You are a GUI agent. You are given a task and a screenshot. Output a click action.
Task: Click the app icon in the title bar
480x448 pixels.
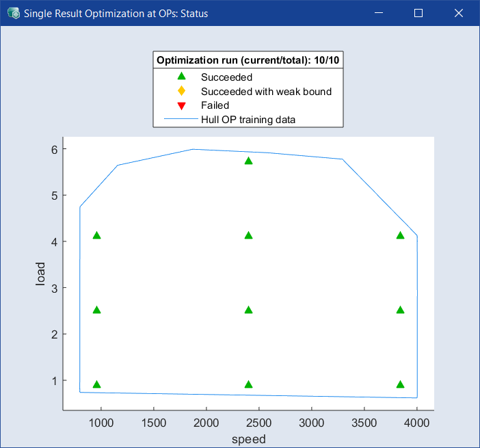pyautogui.click(x=13, y=13)
